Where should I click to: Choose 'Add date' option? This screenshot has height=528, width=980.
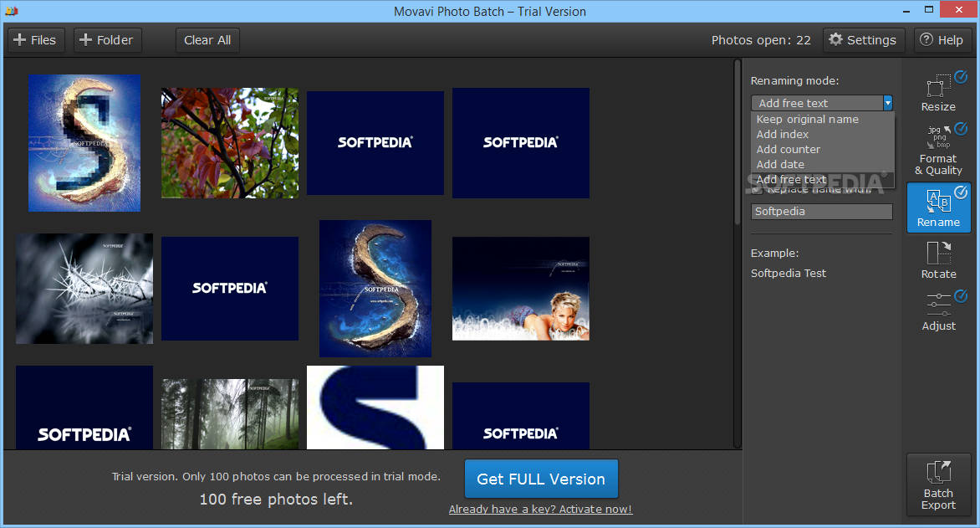823,164
